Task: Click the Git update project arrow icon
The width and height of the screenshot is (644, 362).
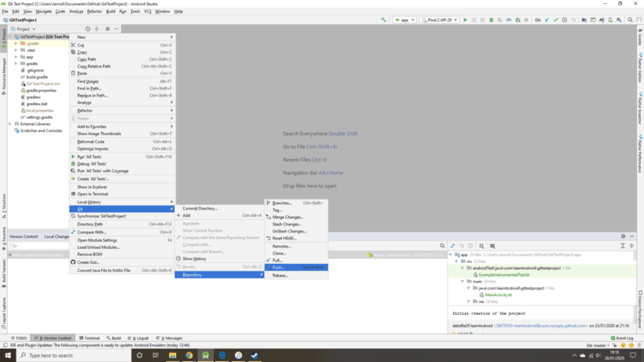Action: point(547,20)
